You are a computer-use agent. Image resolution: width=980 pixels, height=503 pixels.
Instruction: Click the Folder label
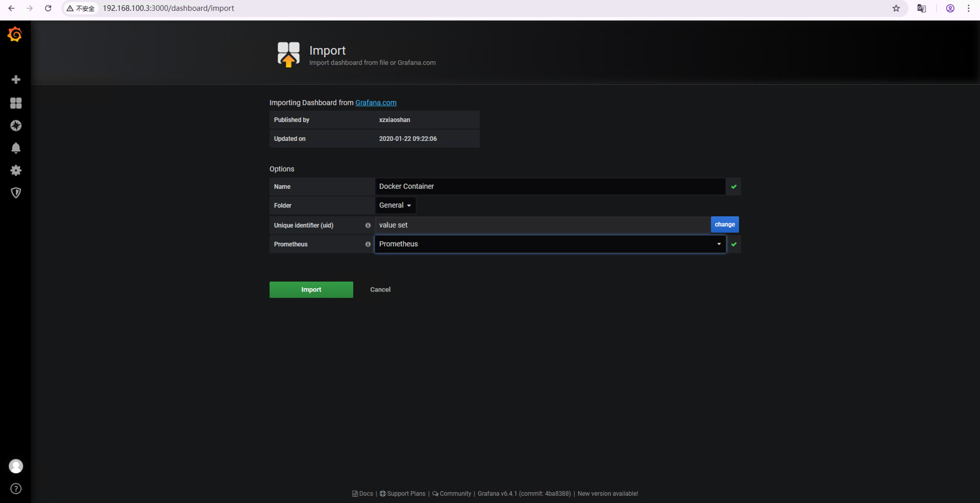[x=282, y=206]
